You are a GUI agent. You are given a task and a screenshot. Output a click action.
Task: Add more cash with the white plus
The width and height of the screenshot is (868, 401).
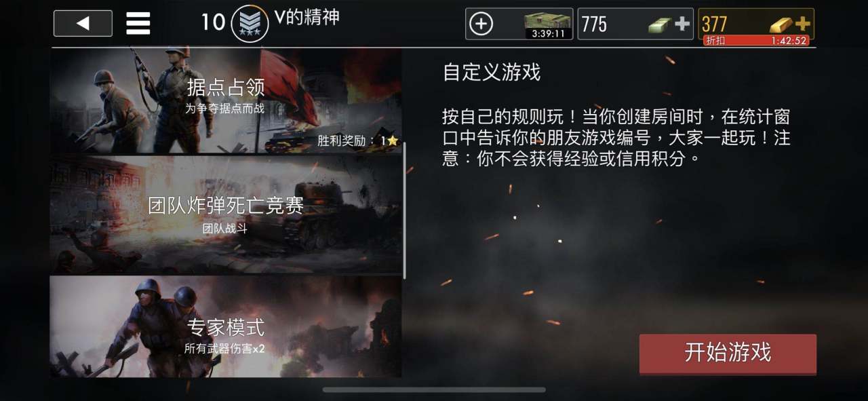(x=682, y=24)
